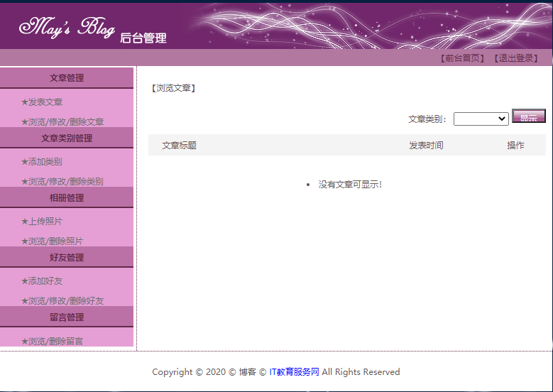Click the 发表时间 column header

[426, 146]
